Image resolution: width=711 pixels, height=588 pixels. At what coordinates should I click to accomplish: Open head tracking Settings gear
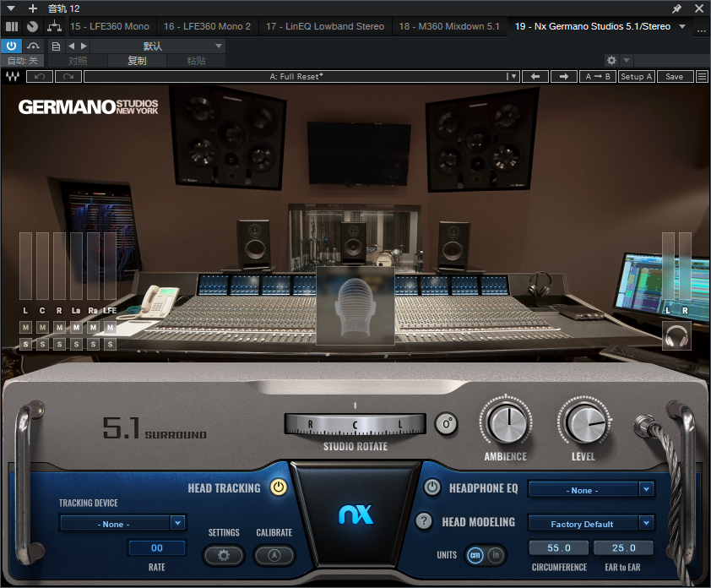pos(224,555)
